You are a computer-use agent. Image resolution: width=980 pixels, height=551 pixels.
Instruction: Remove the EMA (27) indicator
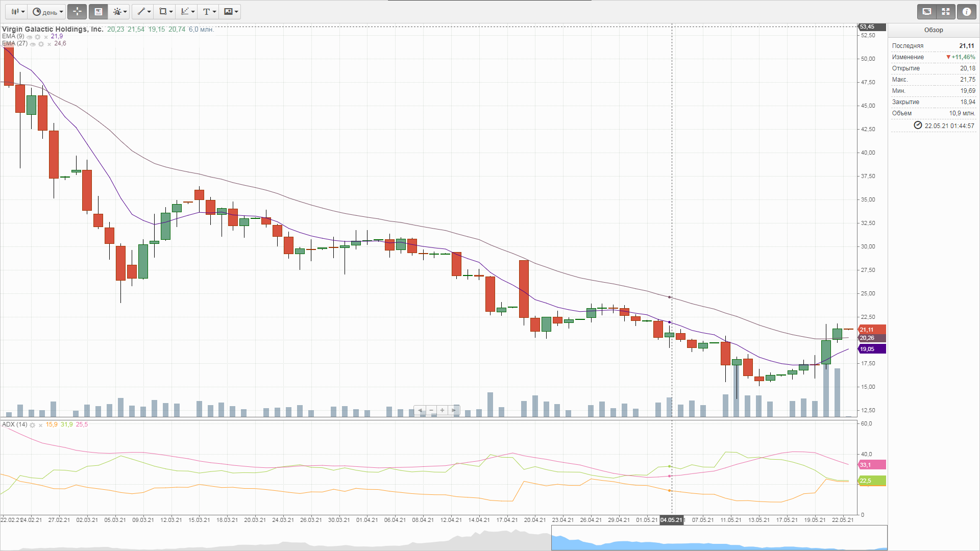(x=49, y=44)
